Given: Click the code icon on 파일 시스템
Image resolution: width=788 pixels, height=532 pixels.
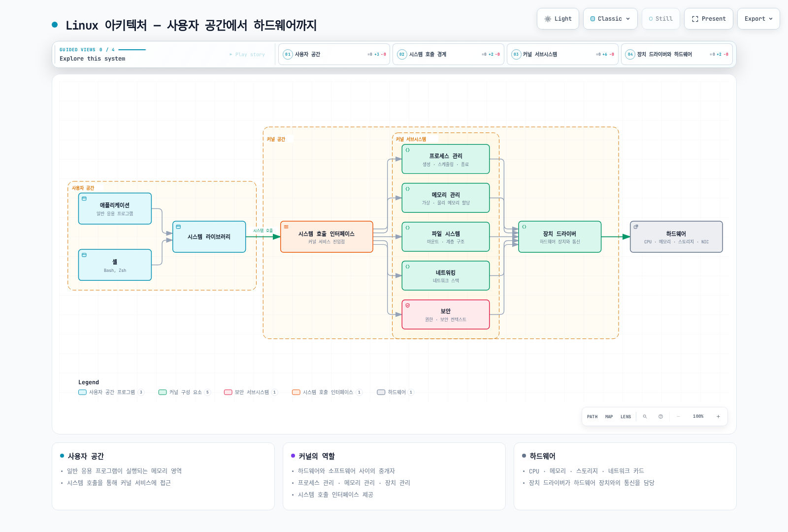Looking at the screenshot, I should [408, 228].
